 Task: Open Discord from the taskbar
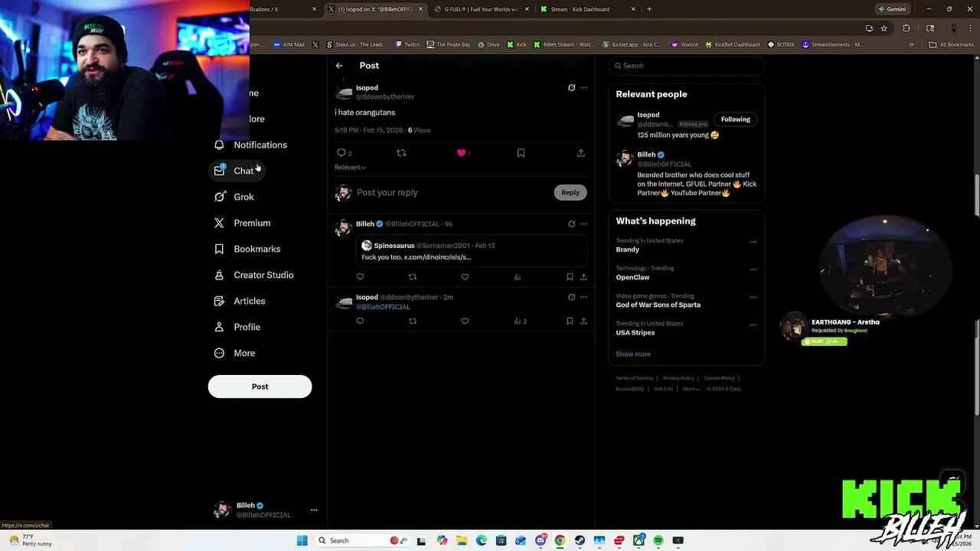tap(541, 541)
